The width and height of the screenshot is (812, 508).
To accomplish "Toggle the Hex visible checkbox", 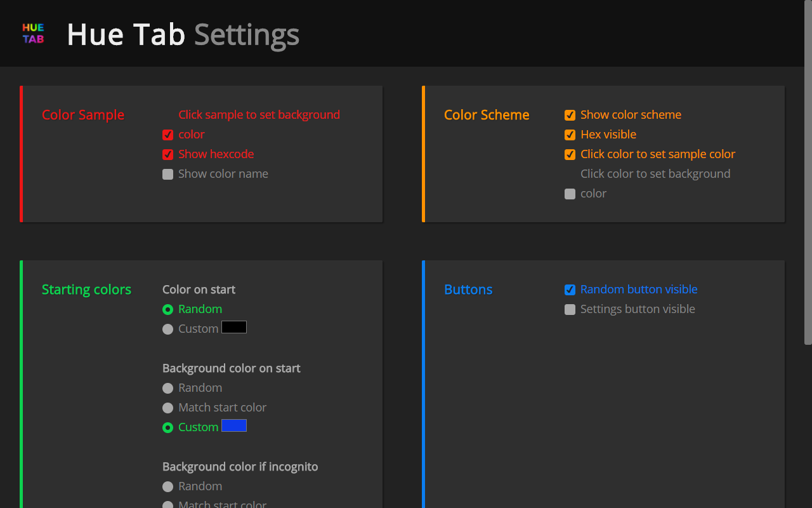I will pos(570,135).
